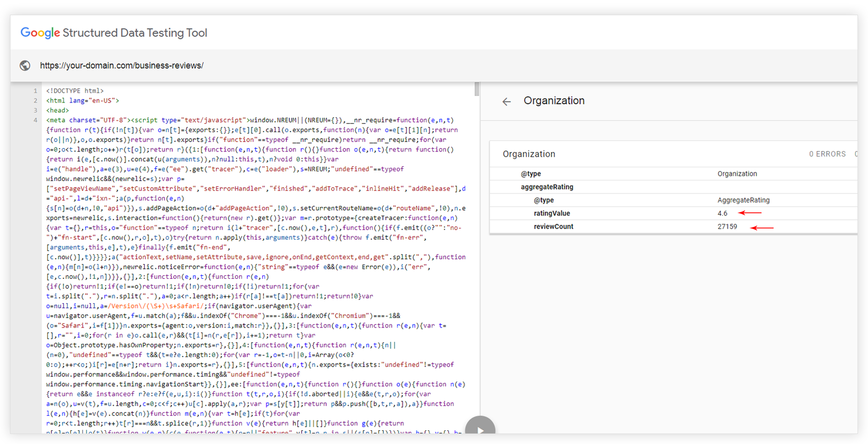This screenshot has width=868, height=444.
Task: Collapse the aggregateRating property group
Action: pos(546,187)
